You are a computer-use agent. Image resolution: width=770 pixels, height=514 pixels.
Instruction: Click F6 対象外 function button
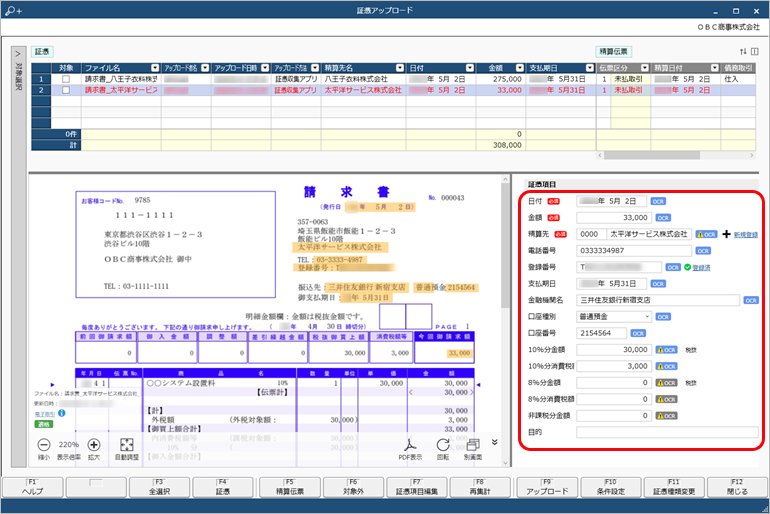coord(353,487)
